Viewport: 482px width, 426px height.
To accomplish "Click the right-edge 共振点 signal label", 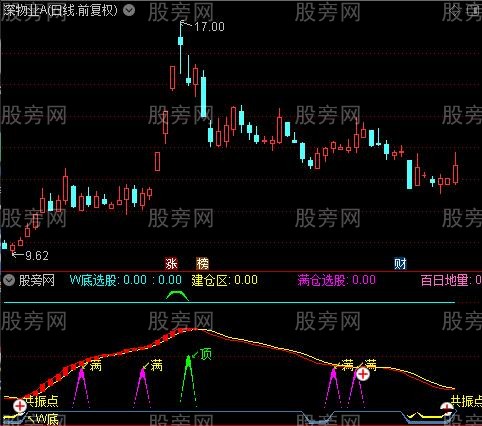I will (466, 401).
